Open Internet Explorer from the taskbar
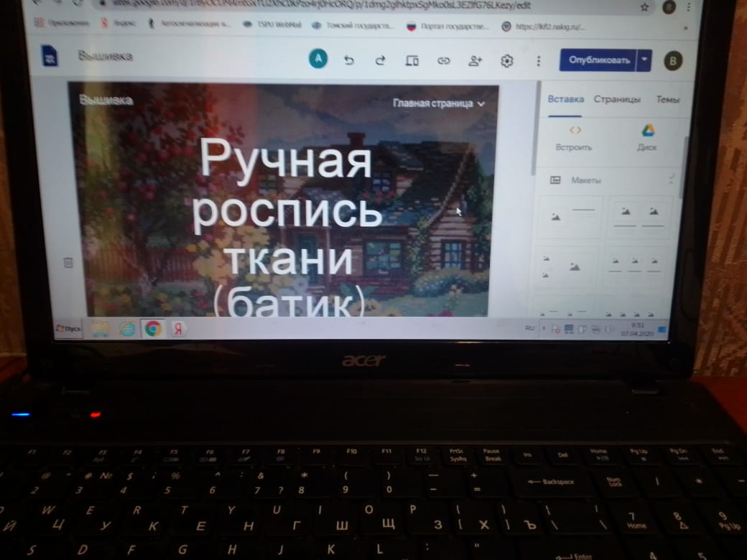This screenshot has width=747, height=560. tap(127, 329)
